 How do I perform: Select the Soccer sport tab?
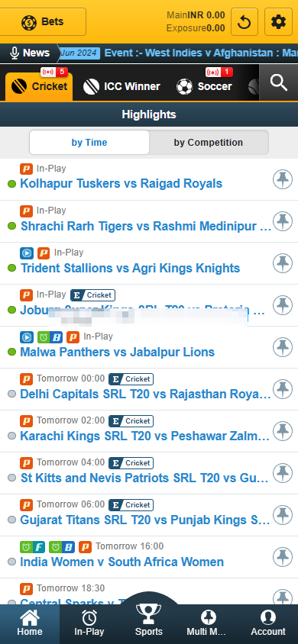(204, 86)
